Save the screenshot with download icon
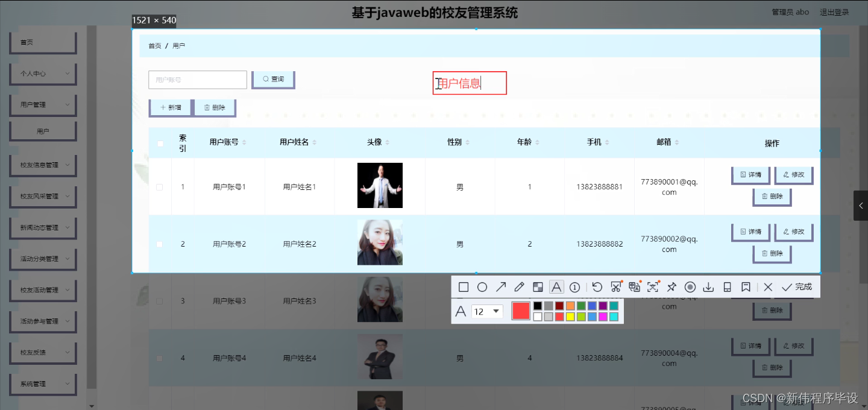The image size is (868, 410). point(708,287)
